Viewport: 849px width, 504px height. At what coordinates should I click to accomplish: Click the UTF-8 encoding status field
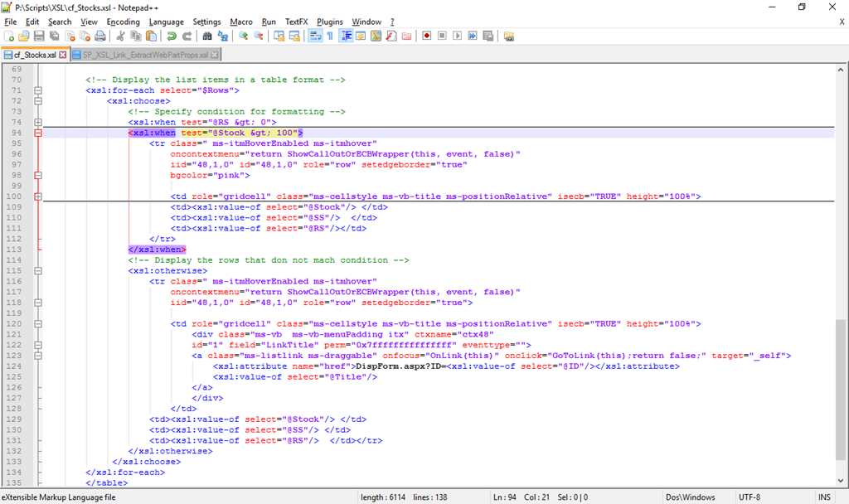coord(748,497)
